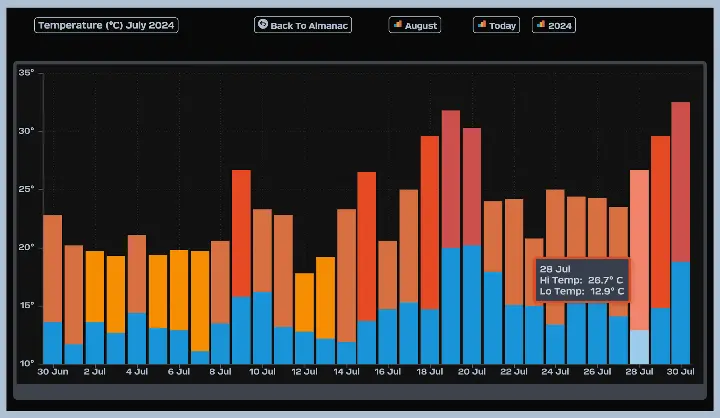
Task: Click the chart icon on the 2024 button
Action: tap(541, 25)
